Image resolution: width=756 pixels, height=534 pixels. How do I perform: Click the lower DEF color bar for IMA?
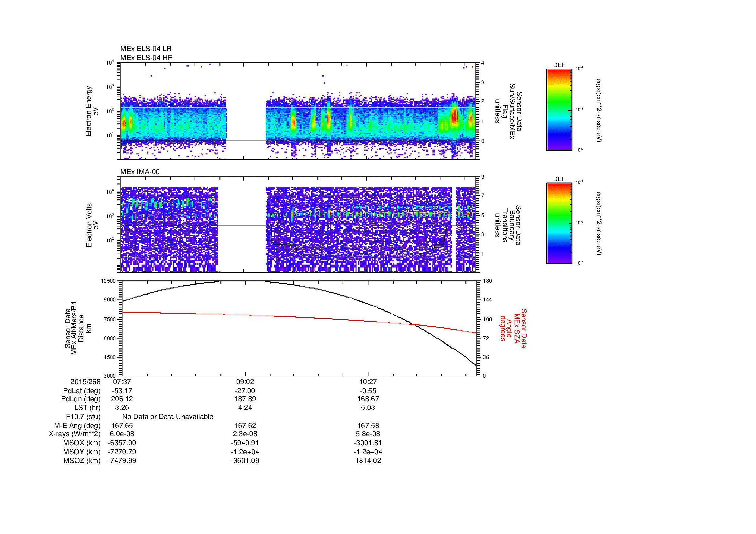coord(559,224)
